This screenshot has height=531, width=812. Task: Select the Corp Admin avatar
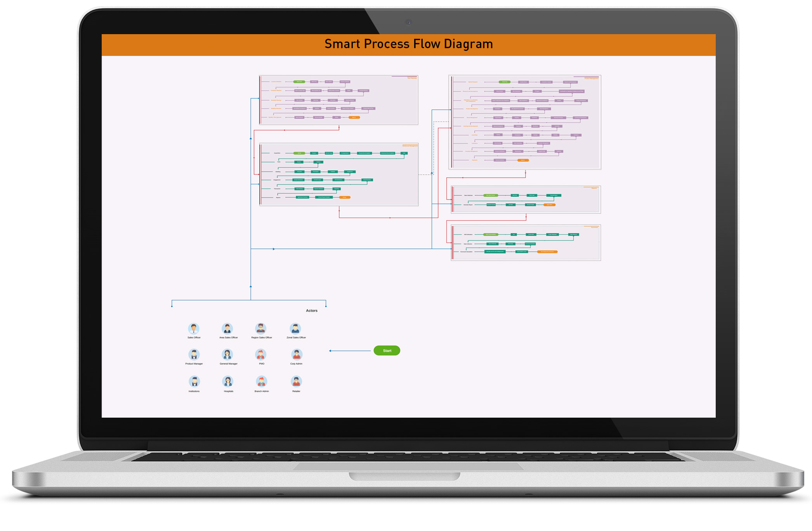tap(297, 355)
